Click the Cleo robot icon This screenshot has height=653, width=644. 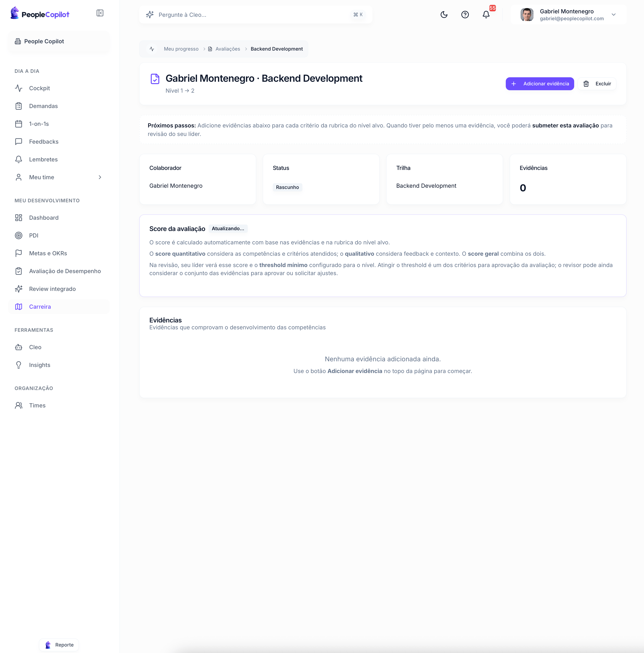19,347
